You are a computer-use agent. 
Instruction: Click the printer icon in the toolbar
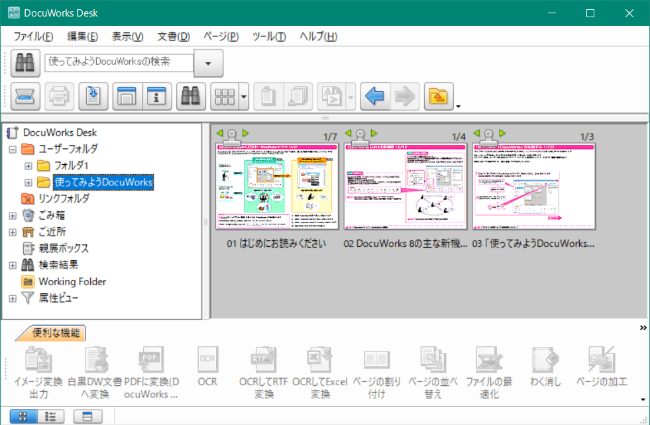pos(59,96)
